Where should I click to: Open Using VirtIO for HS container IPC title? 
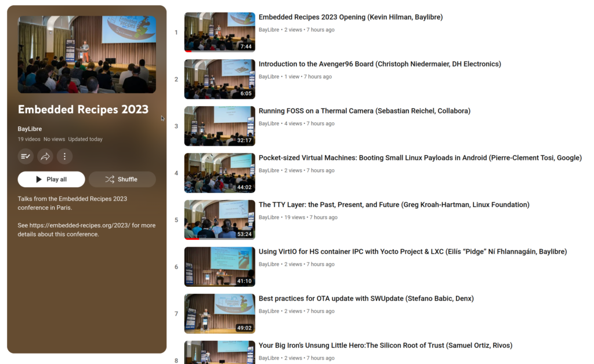pyautogui.click(x=412, y=252)
